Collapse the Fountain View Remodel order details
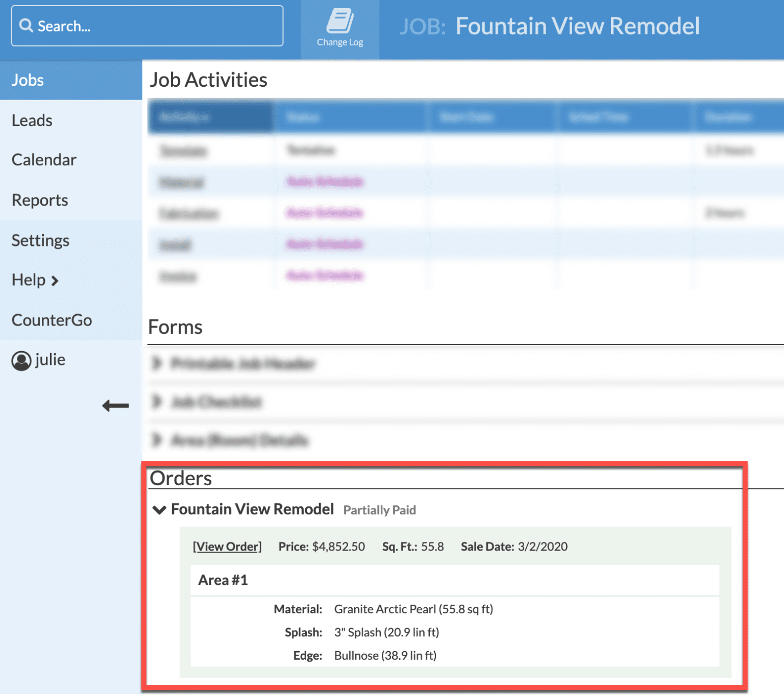 [x=159, y=510]
